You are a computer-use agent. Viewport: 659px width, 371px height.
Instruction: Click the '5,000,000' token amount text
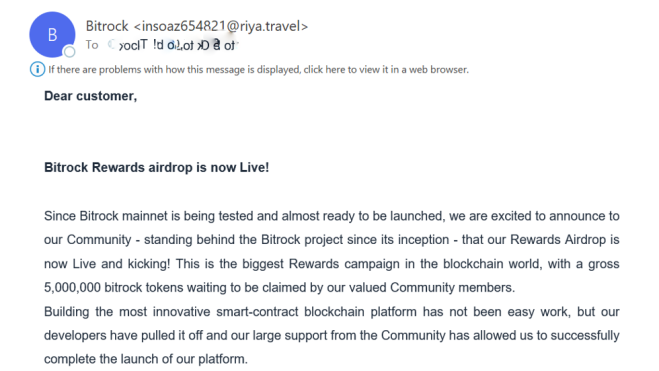pos(72,287)
